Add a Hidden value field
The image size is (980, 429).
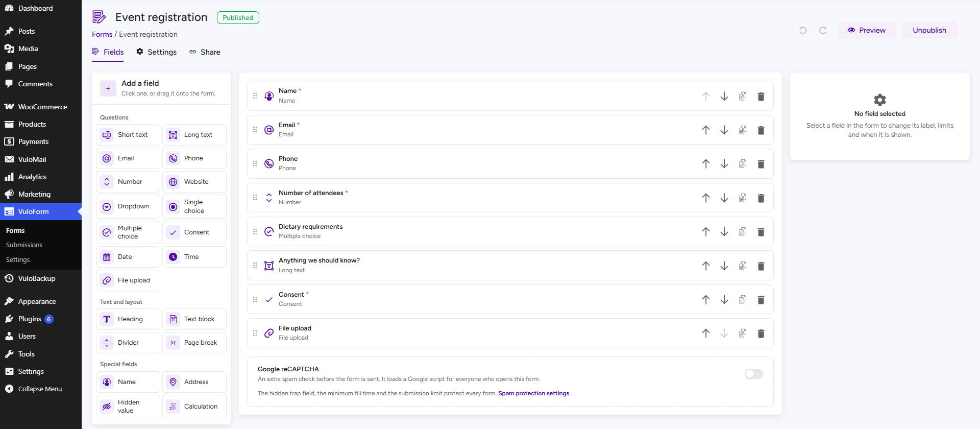click(128, 407)
